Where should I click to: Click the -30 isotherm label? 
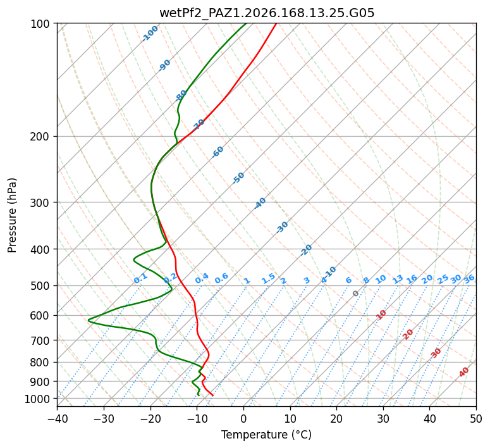tap(282, 227)
